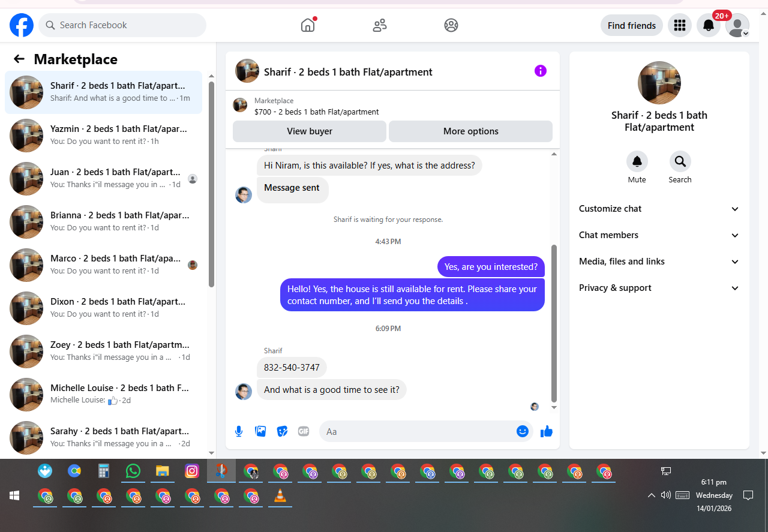768x532 pixels.
Task: Attach a file with the photo icon
Action: 260,431
